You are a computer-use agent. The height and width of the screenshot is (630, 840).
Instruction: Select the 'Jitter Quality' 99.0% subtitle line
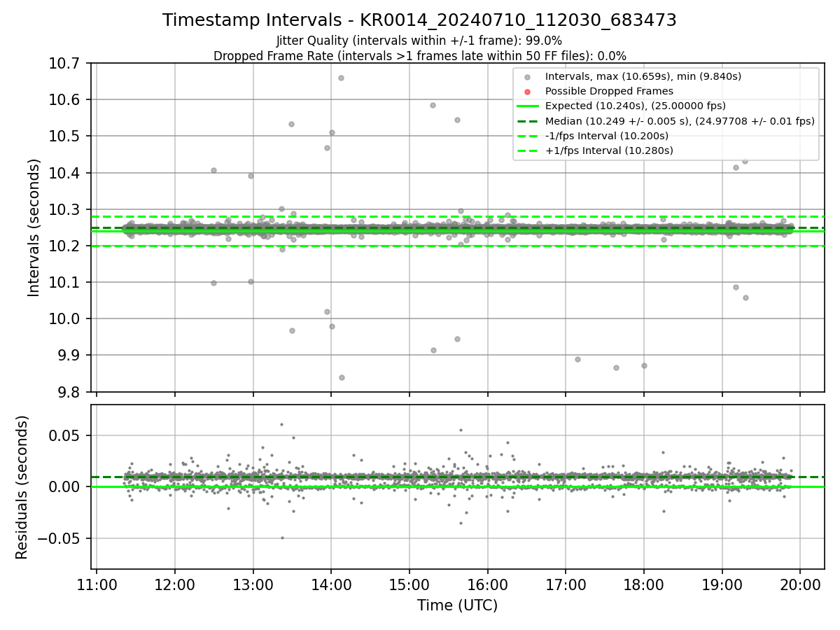(x=419, y=41)
